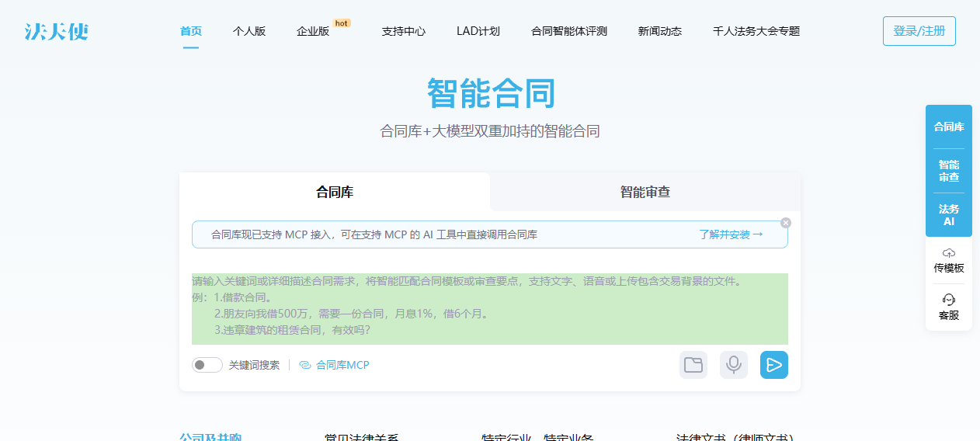
Task: Click the 公司及并购 category heading
Action: (210, 437)
